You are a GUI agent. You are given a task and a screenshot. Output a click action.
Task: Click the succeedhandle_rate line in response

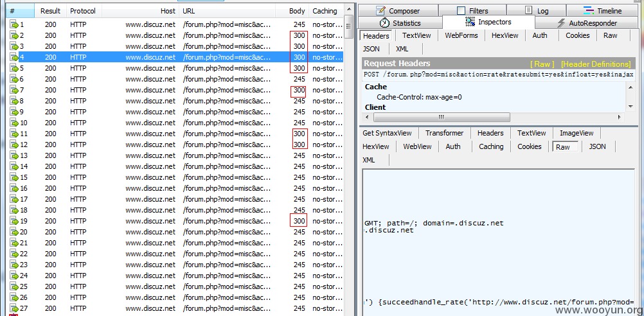click(x=499, y=302)
